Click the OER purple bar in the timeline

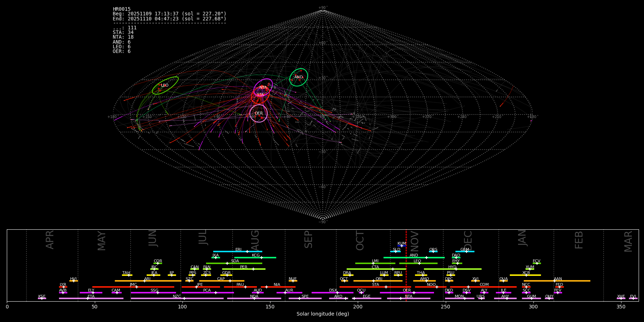point(407,293)
